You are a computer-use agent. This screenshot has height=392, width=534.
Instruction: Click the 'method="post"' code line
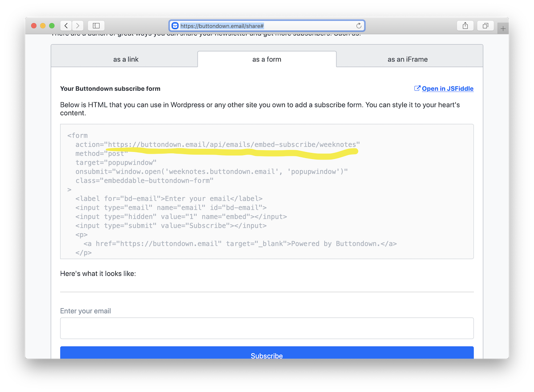pyautogui.click(x=101, y=154)
